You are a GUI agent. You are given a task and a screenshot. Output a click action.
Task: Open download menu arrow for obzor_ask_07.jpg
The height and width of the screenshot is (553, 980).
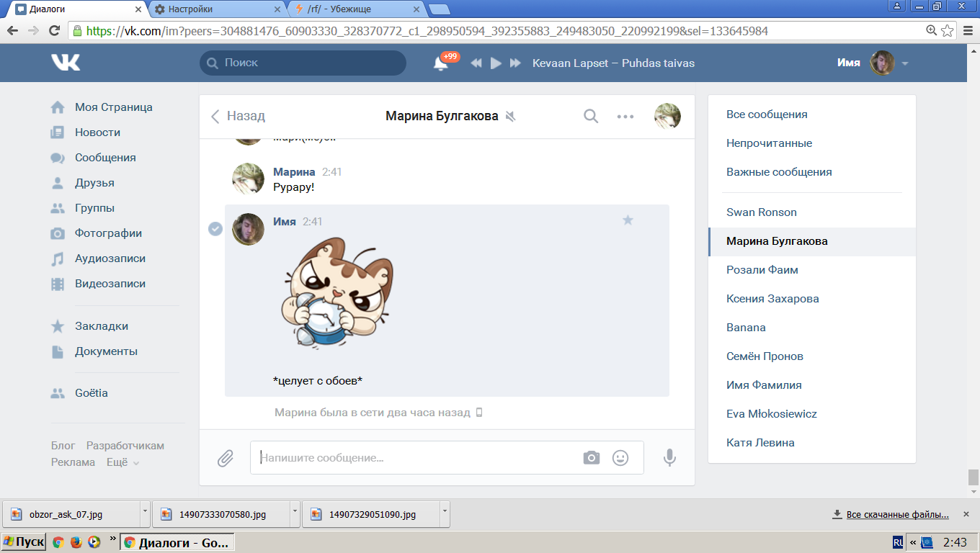coord(146,514)
